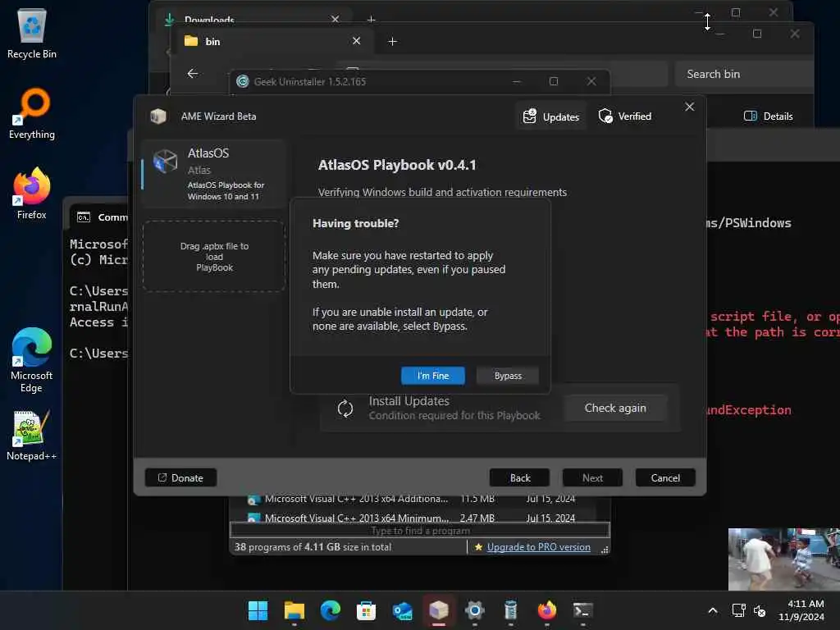Expand the system tray hidden icons chevron
840x630 pixels.
click(713, 610)
